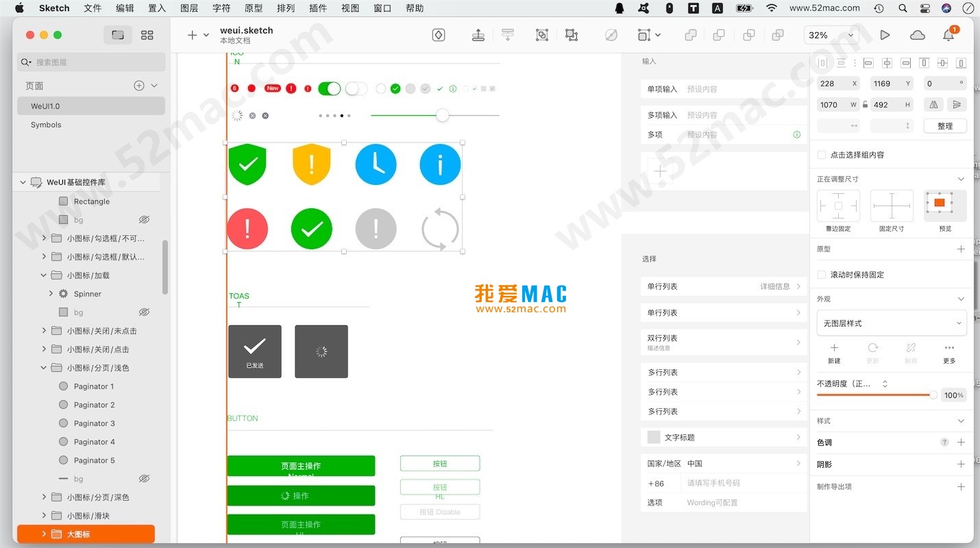This screenshot has width=980, height=548.
Task: Collapse the 小图标/分页/浅色 group
Action: [x=44, y=368]
